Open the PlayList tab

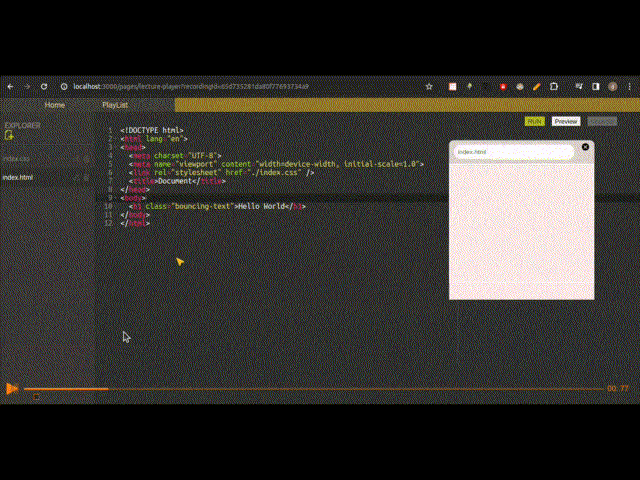click(x=115, y=105)
